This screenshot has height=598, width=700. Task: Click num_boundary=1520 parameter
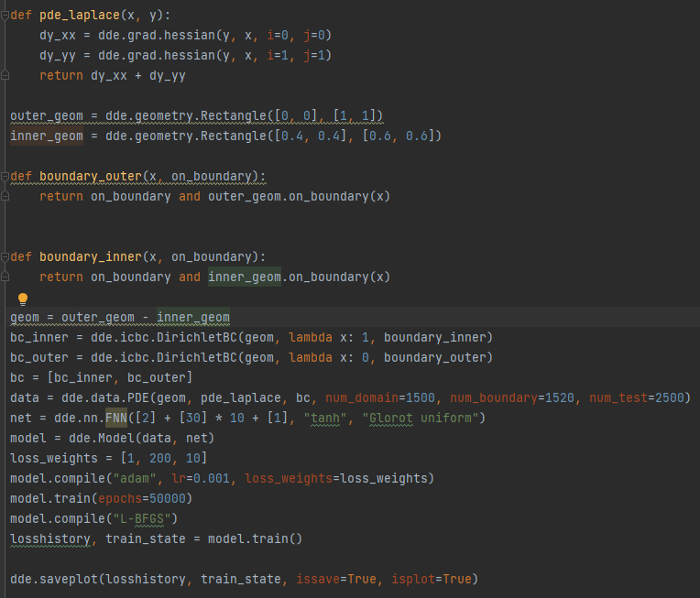(x=512, y=397)
